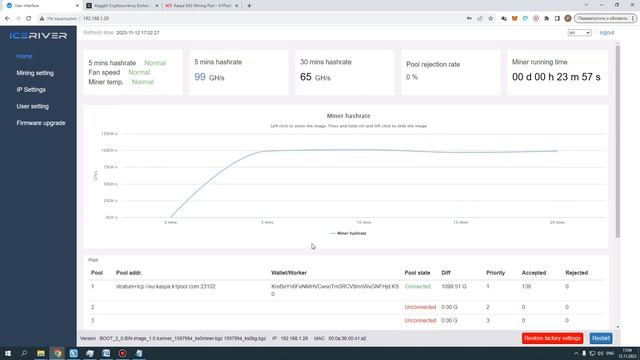Bookmark this page with star icon
640x360 pixels.
point(491,18)
